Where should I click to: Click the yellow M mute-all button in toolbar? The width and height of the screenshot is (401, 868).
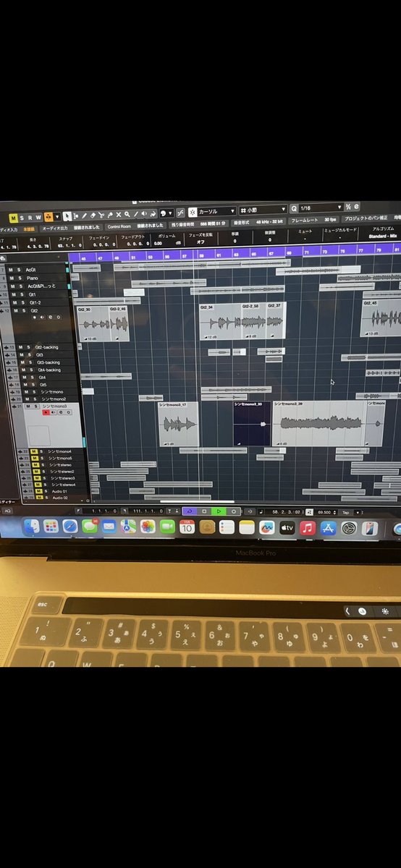[x=13, y=218]
